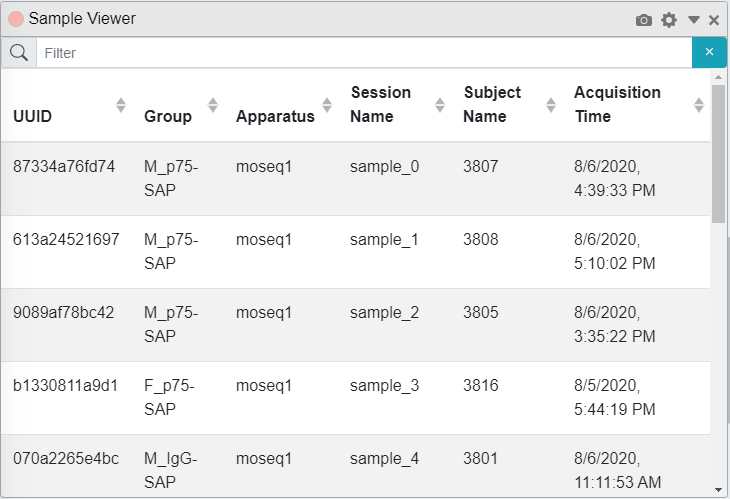Click into the Filter text field
The height and width of the screenshot is (499, 730).
(x=364, y=53)
